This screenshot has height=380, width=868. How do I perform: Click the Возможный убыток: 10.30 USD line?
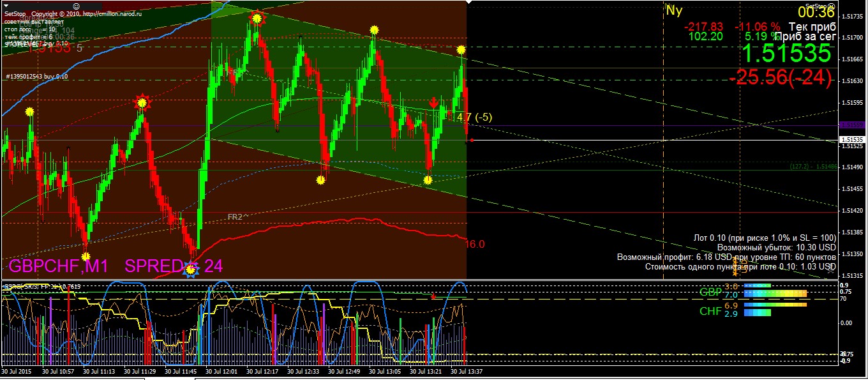(776, 247)
